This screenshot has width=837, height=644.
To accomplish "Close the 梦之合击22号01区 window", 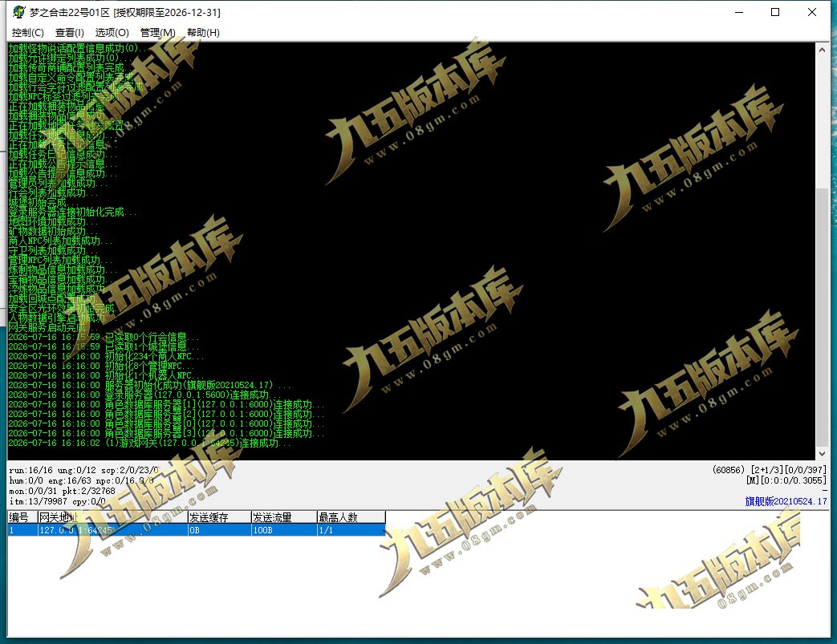I will (812, 12).
